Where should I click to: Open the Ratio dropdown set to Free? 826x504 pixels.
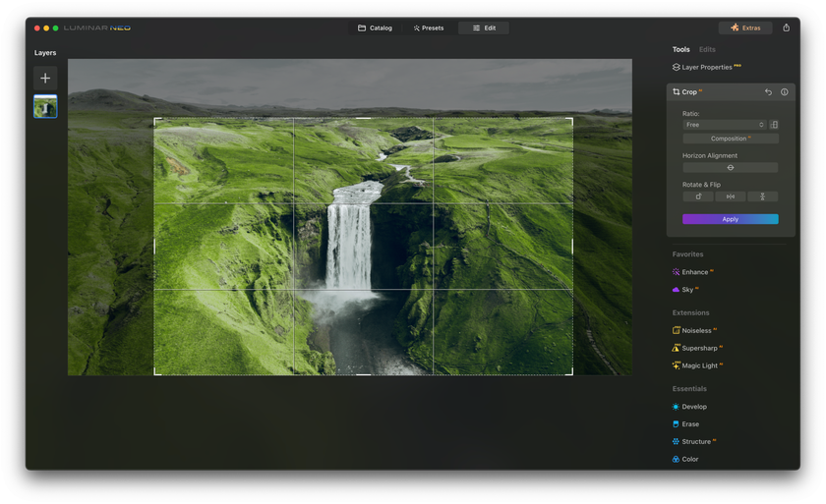tap(725, 125)
